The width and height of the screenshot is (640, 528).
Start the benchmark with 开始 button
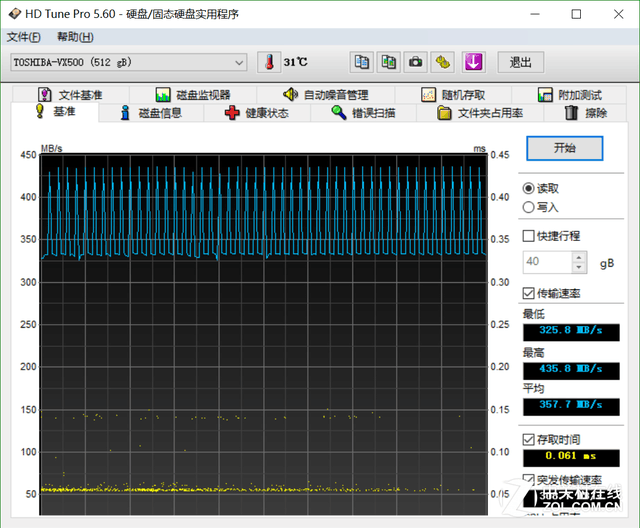tap(564, 148)
